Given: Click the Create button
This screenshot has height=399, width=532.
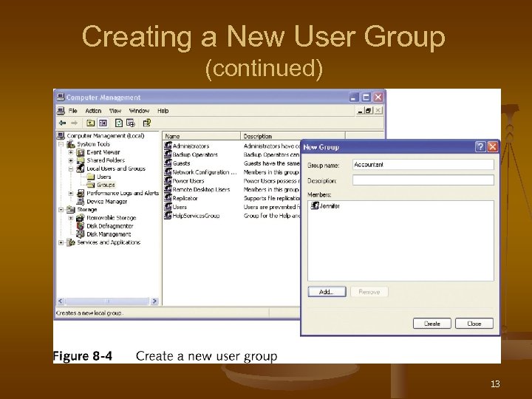Looking at the screenshot, I should coord(432,324).
